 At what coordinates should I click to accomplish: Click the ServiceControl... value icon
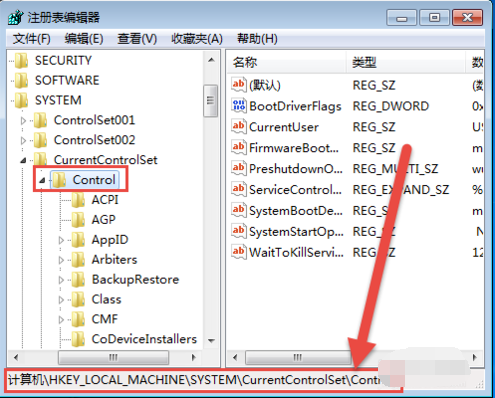click(x=239, y=189)
